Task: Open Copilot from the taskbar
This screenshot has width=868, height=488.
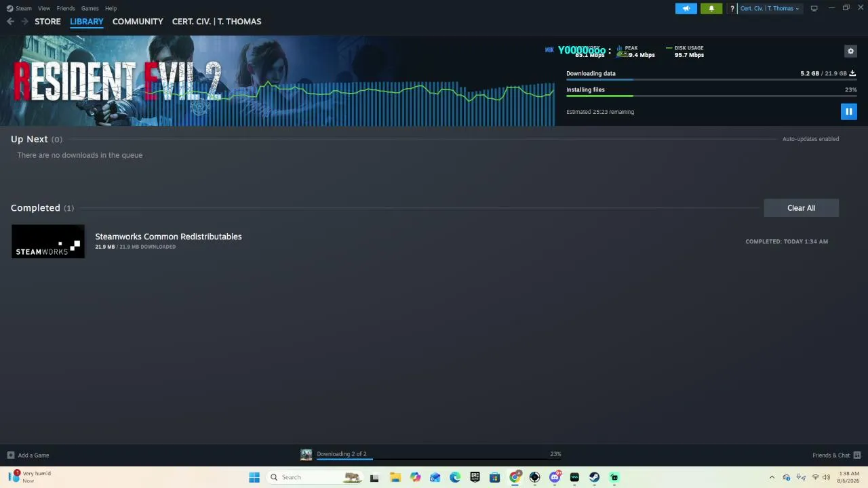Action: pos(415,477)
